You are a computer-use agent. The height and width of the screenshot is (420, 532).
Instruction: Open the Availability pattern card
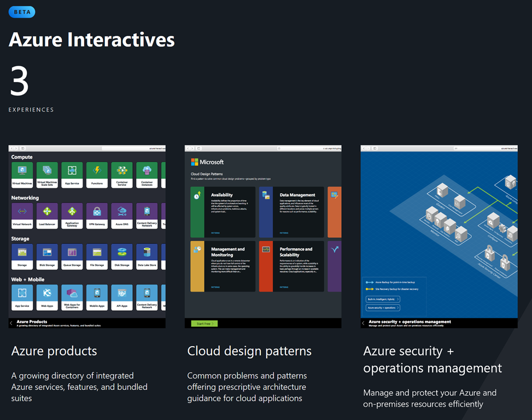[223, 212]
